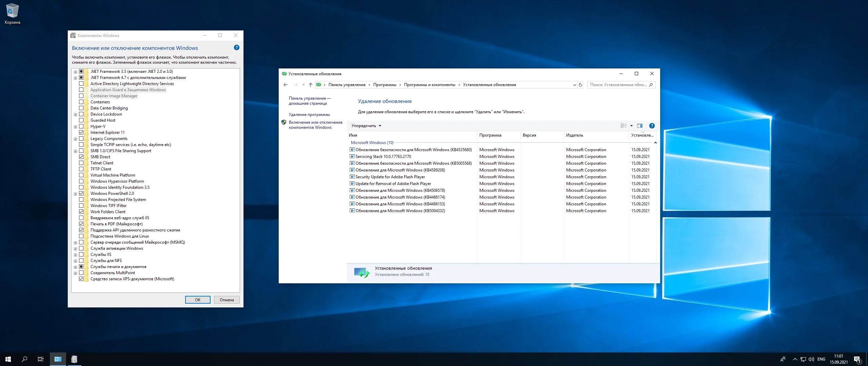Click the back arrow in Installed Updates window
Image resolution: width=868 pixels, height=366 pixels.
click(x=286, y=85)
